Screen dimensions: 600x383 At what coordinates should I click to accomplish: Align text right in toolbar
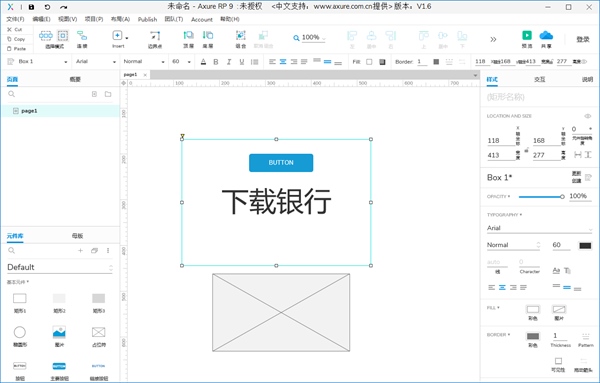293,62
